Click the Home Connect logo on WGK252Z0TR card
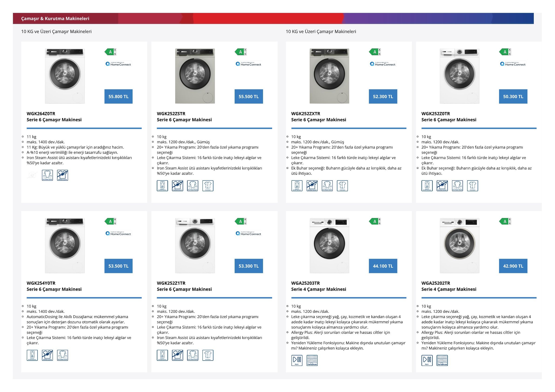 (513, 64)
